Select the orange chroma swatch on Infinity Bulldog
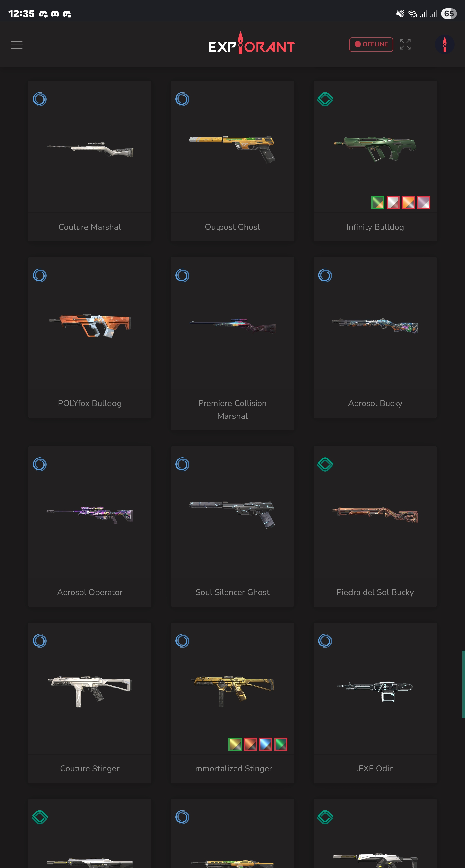The image size is (465, 868). (408, 203)
